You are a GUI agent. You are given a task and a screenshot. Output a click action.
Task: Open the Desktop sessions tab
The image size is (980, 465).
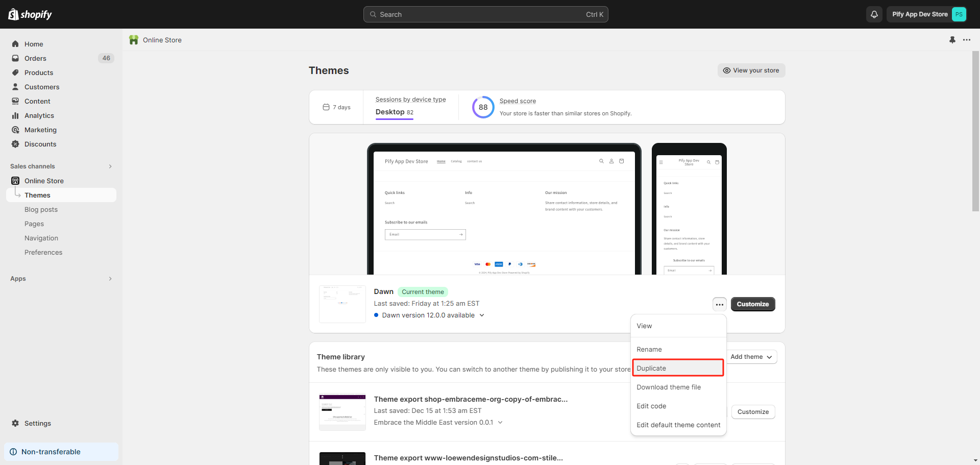pyautogui.click(x=395, y=112)
